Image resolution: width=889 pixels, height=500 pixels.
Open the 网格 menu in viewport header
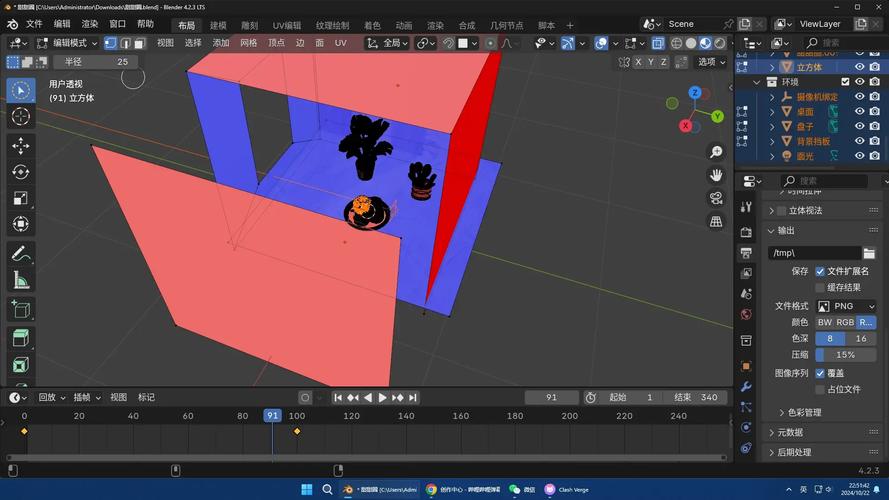248,43
